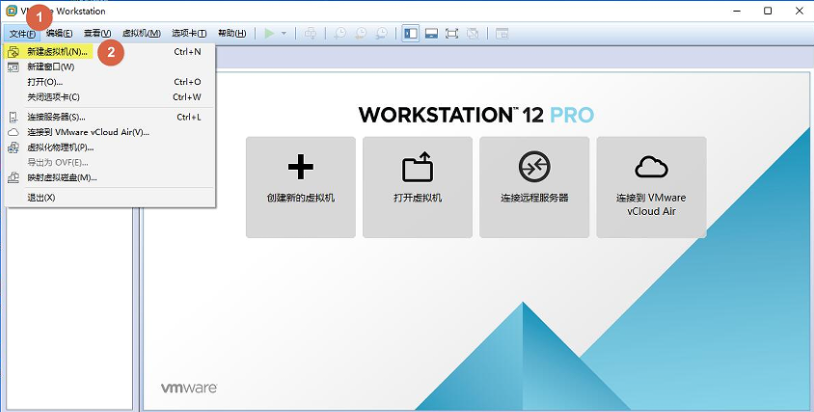Select 虚拟化物理机(P)... menu entry
Viewport: 814px width, 412px height.
(x=110, y=147)
